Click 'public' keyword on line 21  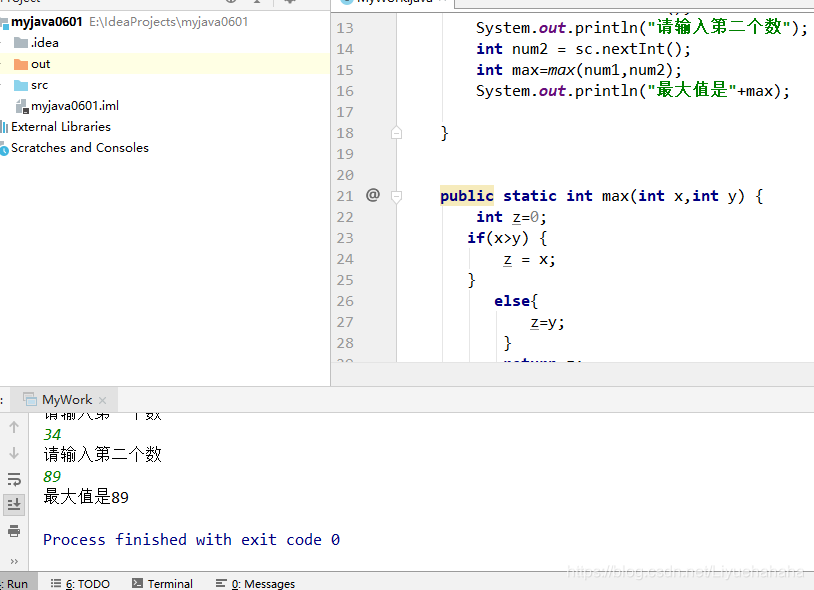[467, 196]
